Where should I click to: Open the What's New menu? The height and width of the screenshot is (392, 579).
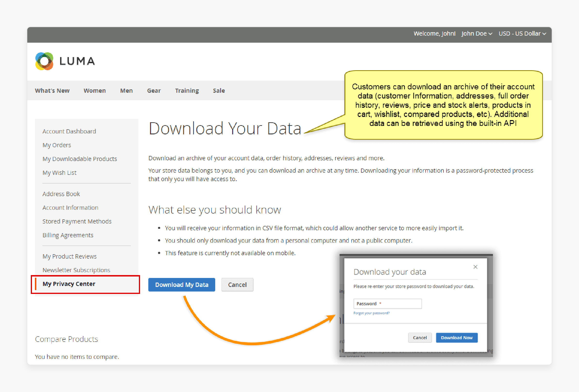[x=52, y=91]
